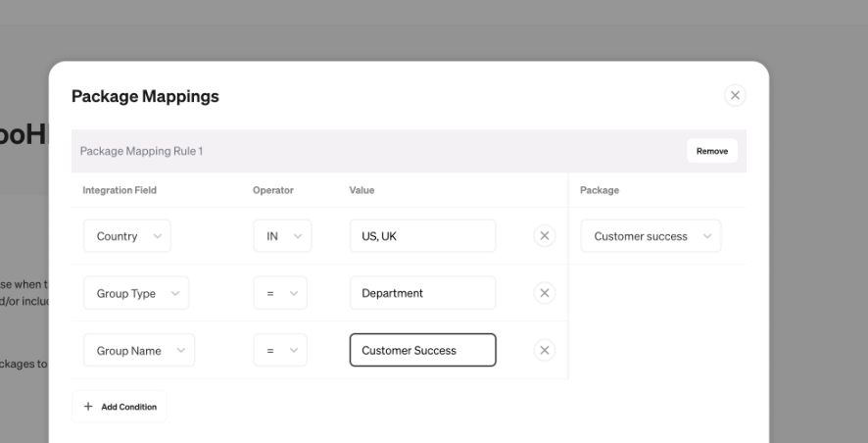Select the Package column header
The height and width of the screenshot is (443, 868).
[x=600, y=190]
